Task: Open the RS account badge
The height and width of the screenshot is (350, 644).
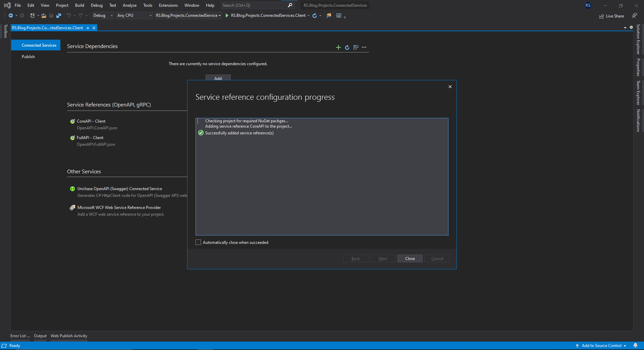Action: [x=588, y=5]
